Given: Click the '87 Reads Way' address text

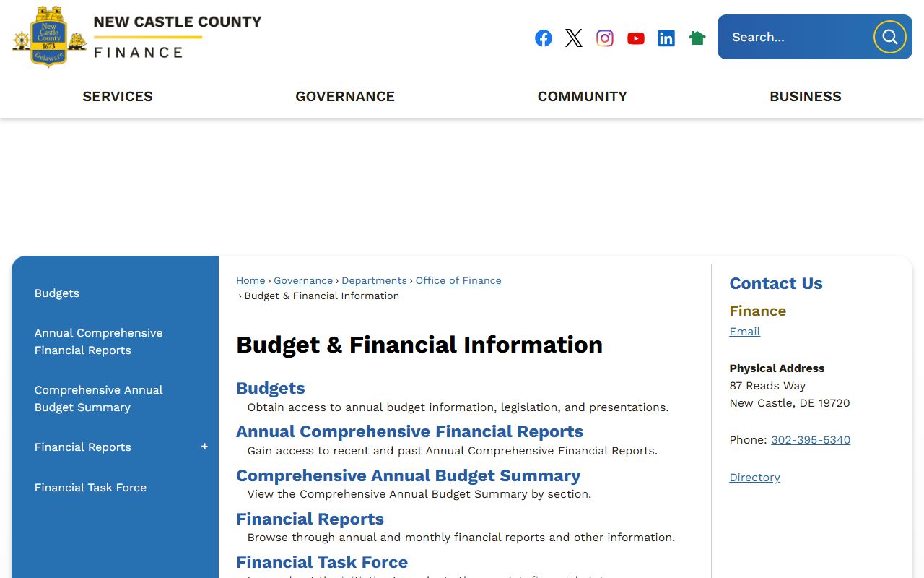Looking at the screenshot, I should point(767,386).
